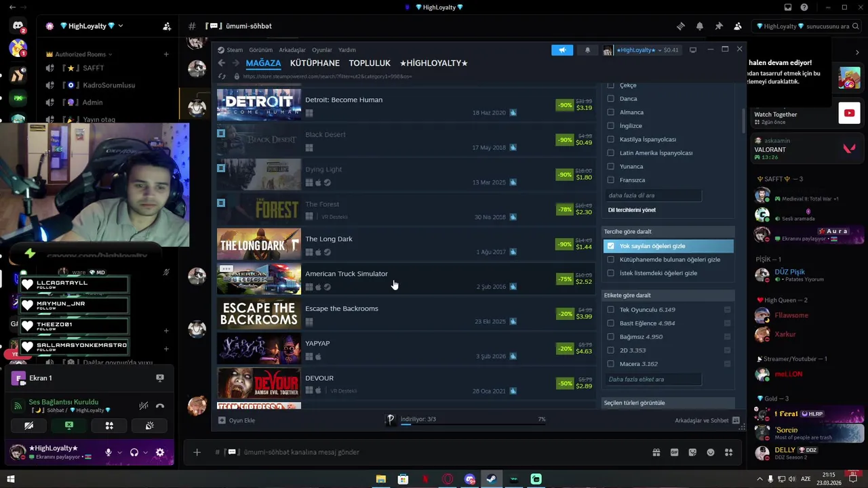The height and width of the screenshot is (488, 868).
Task: Open the Discord Threads icon in channel header
Action: point(680,26)
